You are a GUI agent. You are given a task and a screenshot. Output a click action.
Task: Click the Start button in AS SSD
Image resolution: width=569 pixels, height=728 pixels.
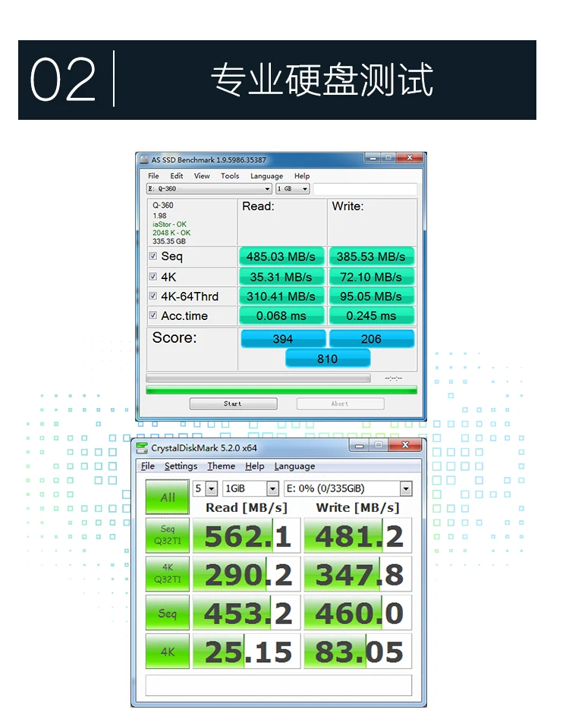[233, 403]
